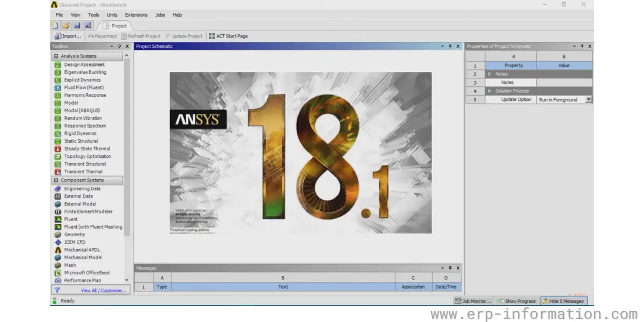644x322 pixels.
Task: Select the Engineering Data component icon
Action: pos(58,188)
